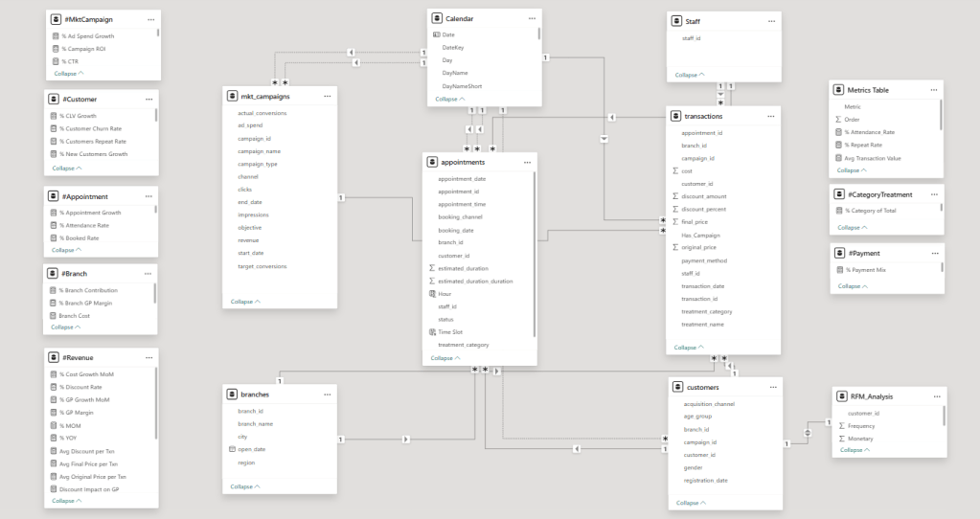
Task: Open more options on #Payment table
Action: tap(934, 254)
